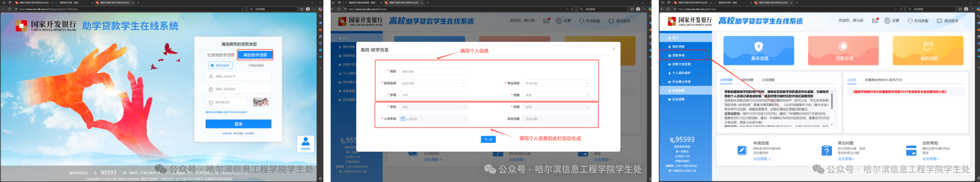Image resolution: width=980 pixels, height=182 pixels.
Task: Open the 基本信息 shield card
Action: click(758, 50)
